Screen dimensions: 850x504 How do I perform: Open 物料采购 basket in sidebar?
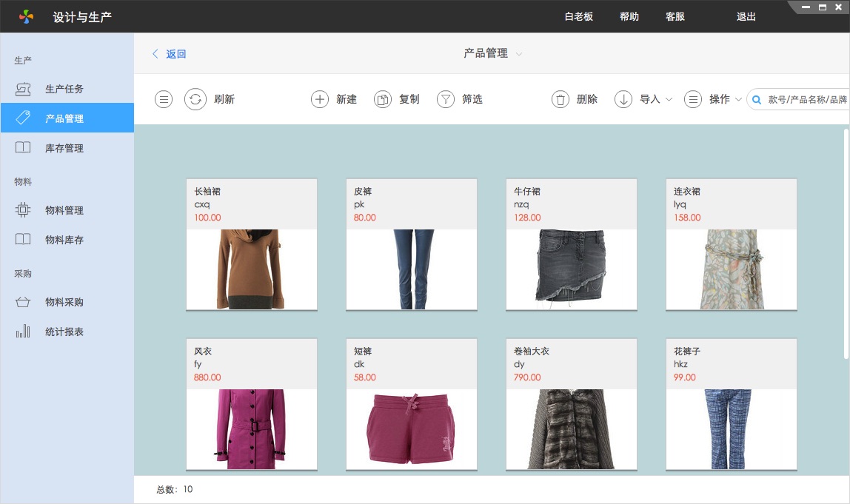tap(64, 302)
